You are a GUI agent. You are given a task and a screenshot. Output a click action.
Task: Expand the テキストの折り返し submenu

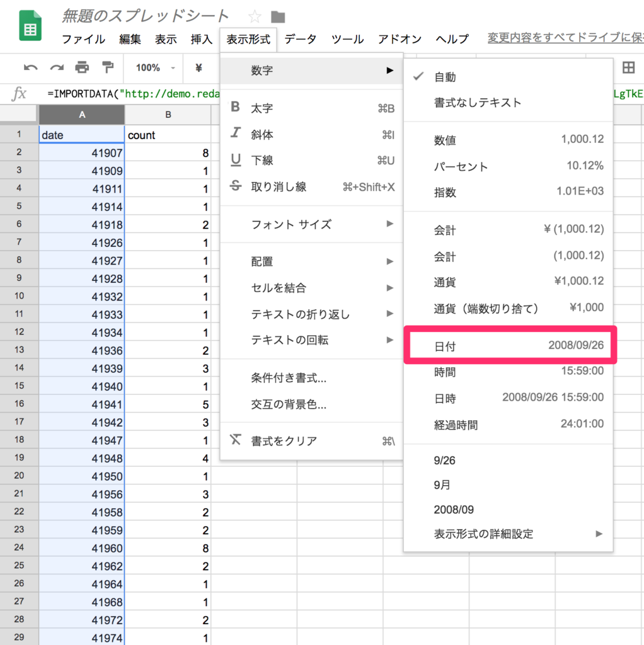[x=311, y=314]
